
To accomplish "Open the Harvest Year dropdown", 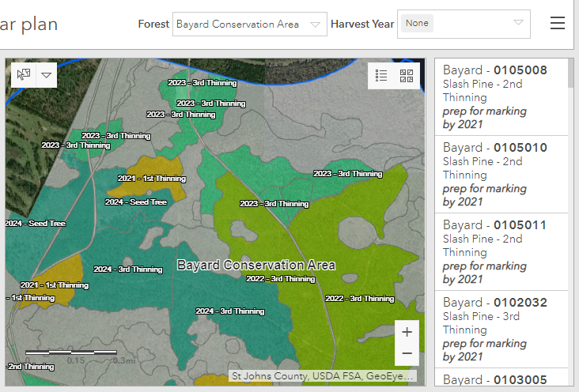I will [464, 24].
